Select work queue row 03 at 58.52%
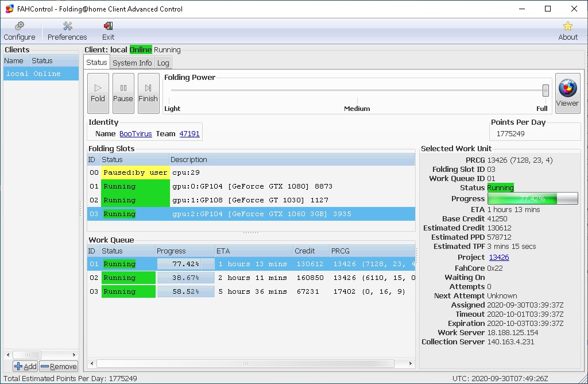 pyautogui.click(x=251, y=291)
